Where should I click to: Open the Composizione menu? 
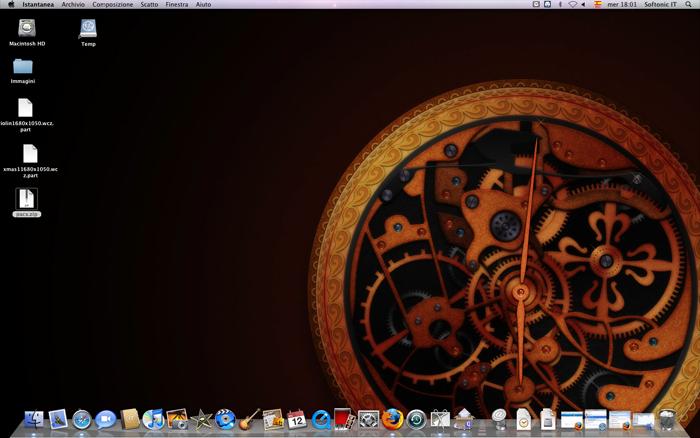pos(112,4)
